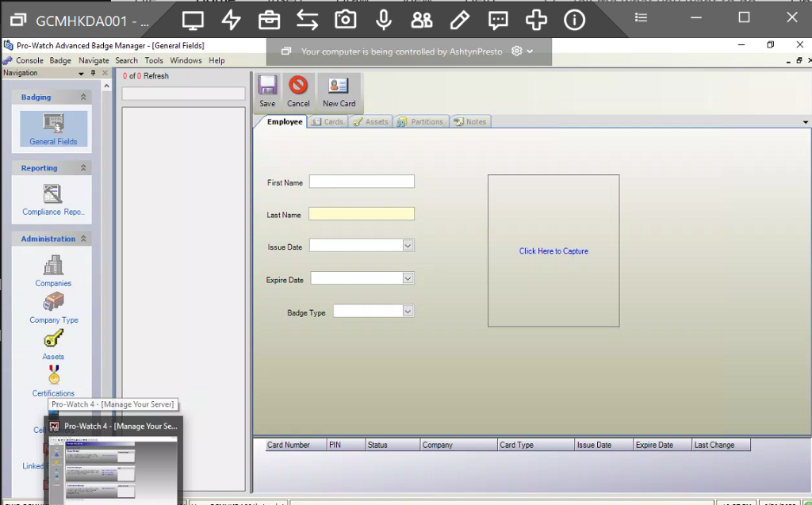This screenshot has height=505, width=812.
Task: Switch to the Partitions tab
Action: tap(421, 122)
